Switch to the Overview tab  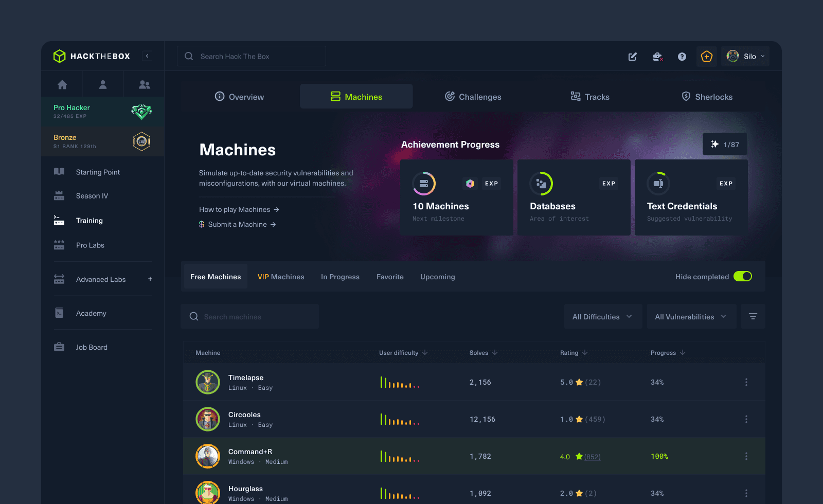pos(239,97)
